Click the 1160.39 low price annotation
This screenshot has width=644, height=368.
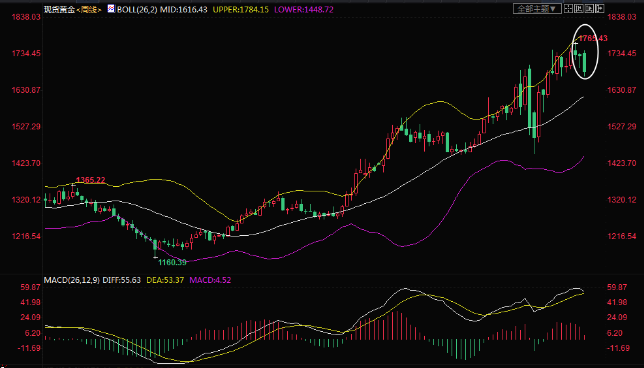click(x=172, y=262)
